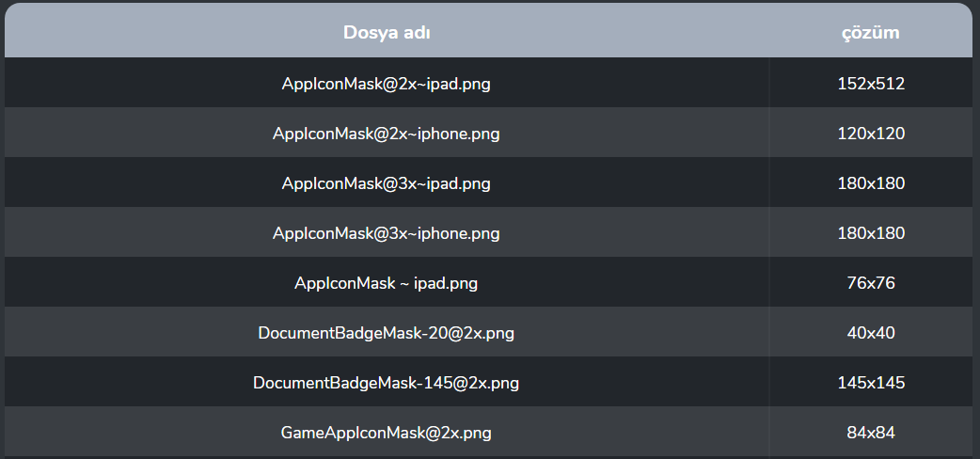
Task: Click the 145x145 resolution cell
Action: (x=871, y=383)
